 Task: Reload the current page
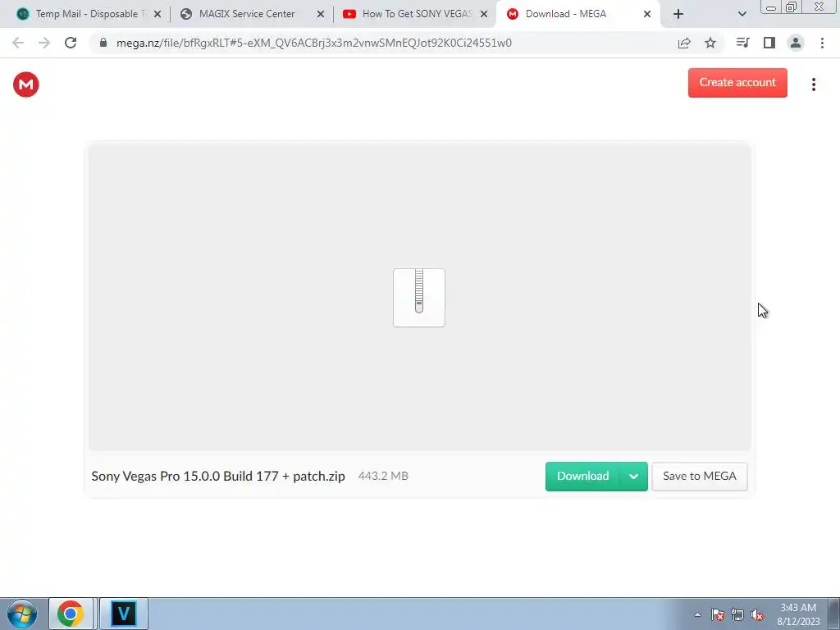[x=71, y=43]
